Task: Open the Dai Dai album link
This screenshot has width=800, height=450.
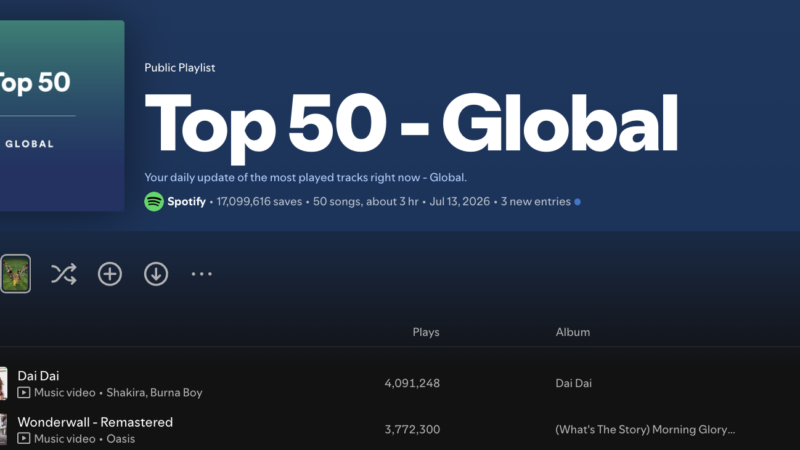Action: (x=573, y=383)
